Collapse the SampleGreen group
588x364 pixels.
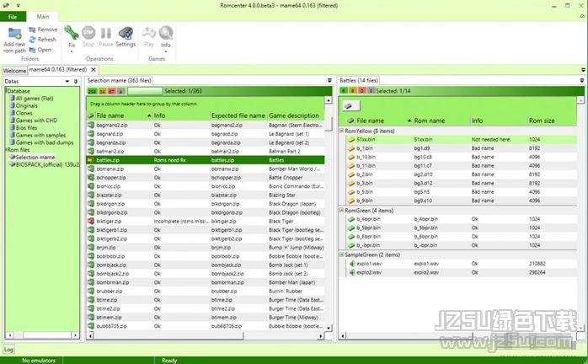tap(341, 254)
